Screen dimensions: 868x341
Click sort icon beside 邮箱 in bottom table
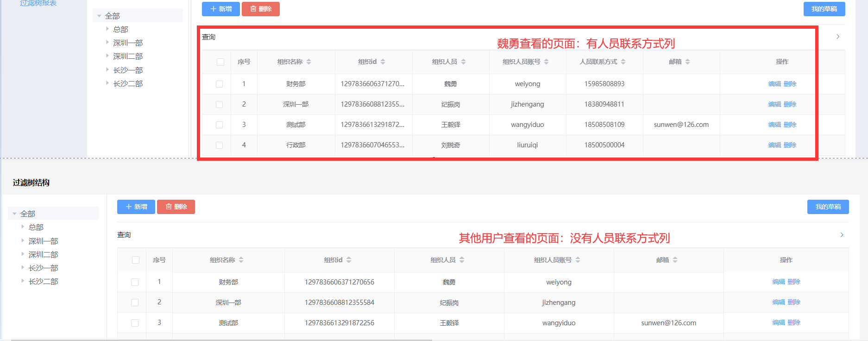pyautogui.click(x=675, y=260)
